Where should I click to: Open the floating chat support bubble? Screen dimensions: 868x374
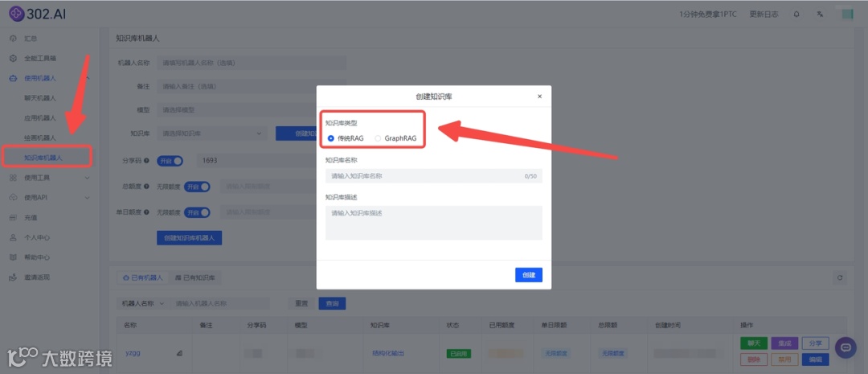click(845, 348)
